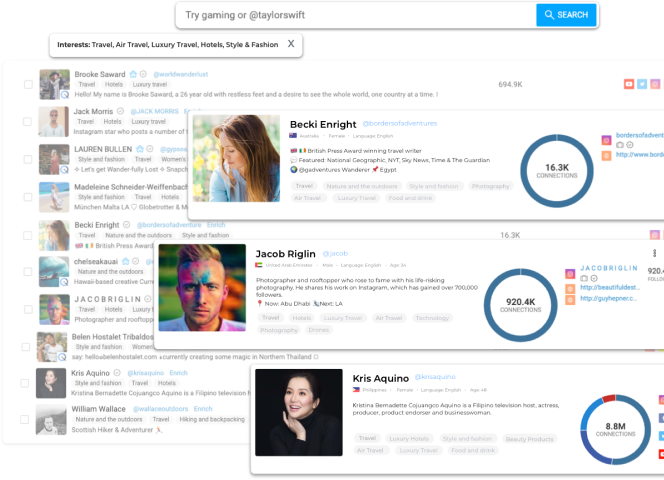Tick the checkbox for William Wallace
The image size is (664, 480).
[25, 419]
